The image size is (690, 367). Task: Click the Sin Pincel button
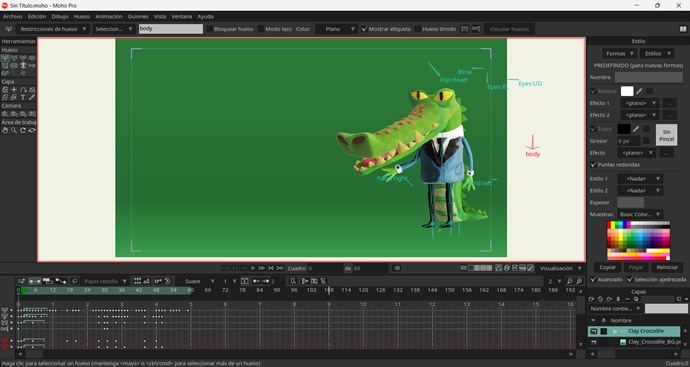click(666, 135)
